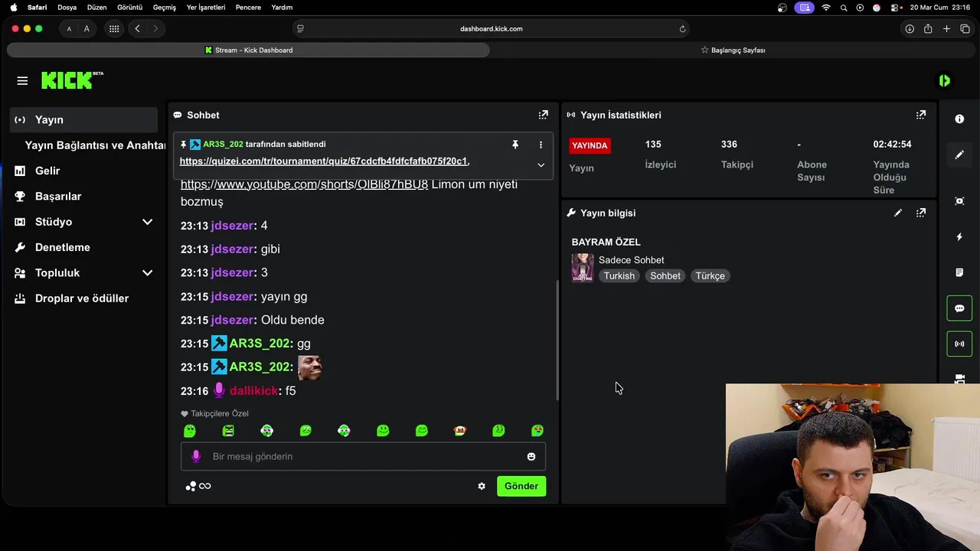Insert the red-eared dog emote
This screenshot has height=551, width=980.
click(460, 431)
